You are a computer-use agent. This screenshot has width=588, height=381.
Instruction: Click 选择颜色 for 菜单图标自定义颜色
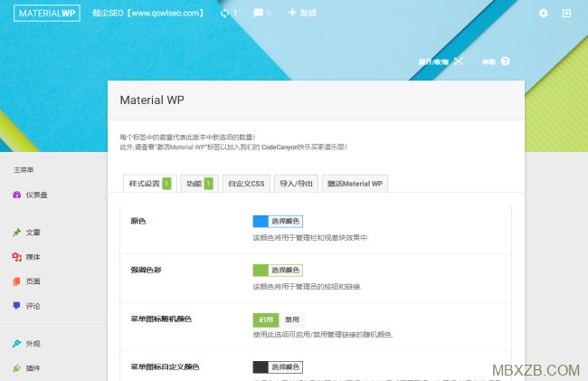[x=285, y=367]
